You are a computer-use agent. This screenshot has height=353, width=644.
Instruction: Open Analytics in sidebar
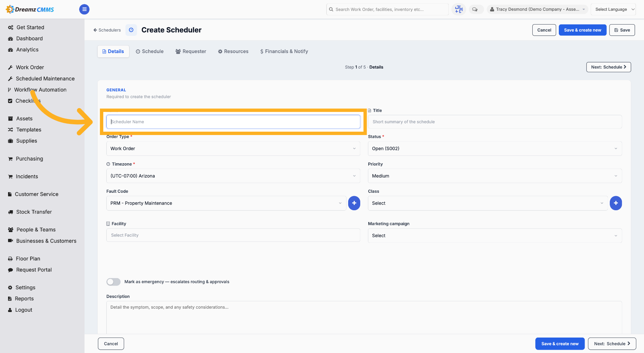pos(23,49)
